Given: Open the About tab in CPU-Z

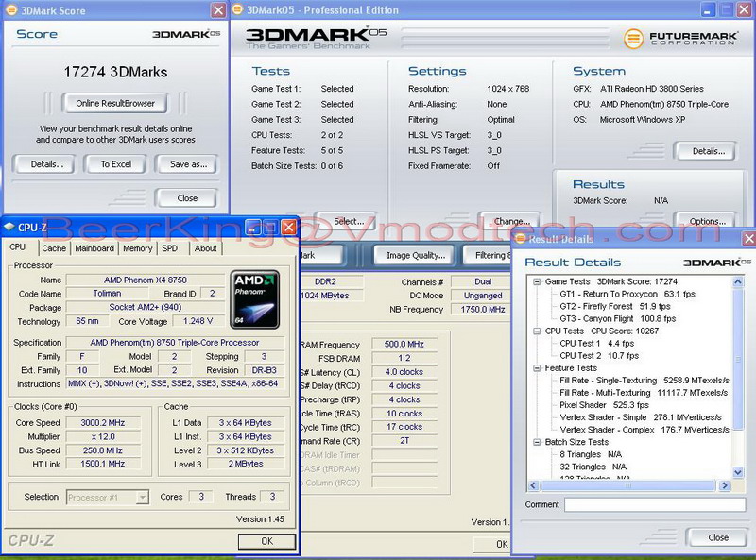Looking at the screenshot, I should coord(205,248).
